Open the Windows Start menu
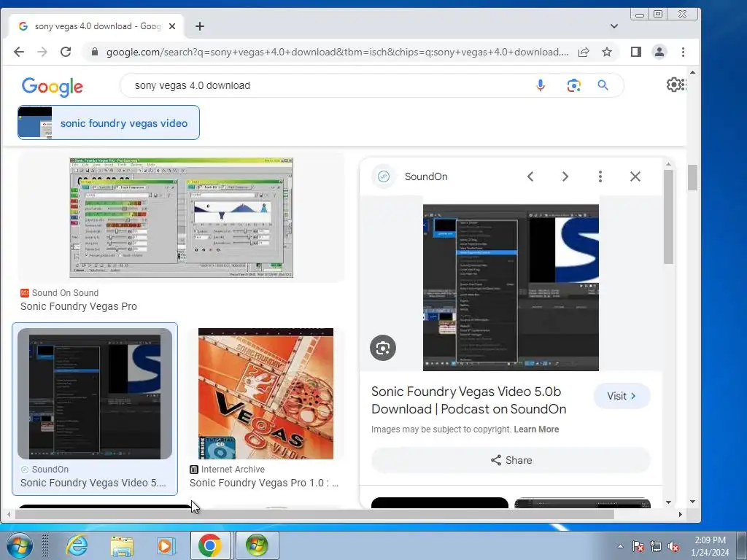Image resolution: width=747 pixels, height=560 pixels. 19,545
